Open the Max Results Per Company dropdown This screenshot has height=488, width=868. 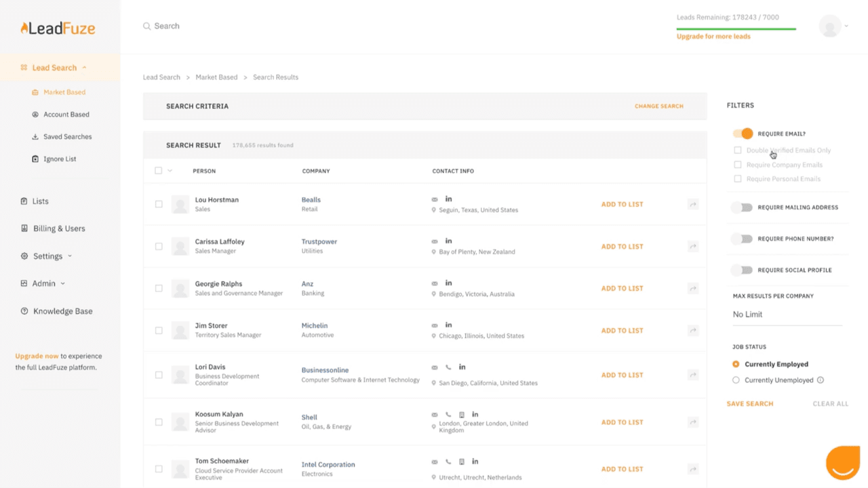click(787, 314)
